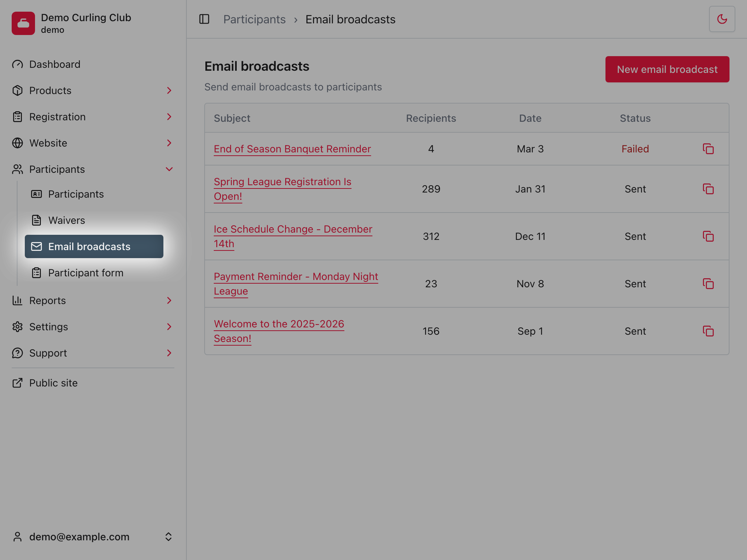Open Ice Schedule Change - December 14th link

[293, 236]
